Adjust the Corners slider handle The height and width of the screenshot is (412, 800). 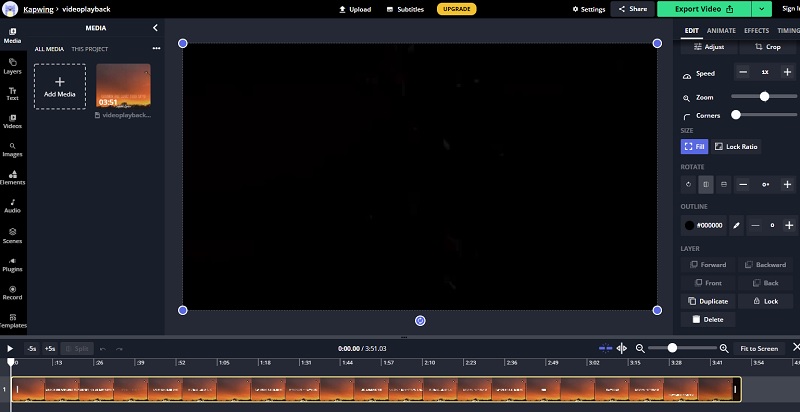coord(736,115)
